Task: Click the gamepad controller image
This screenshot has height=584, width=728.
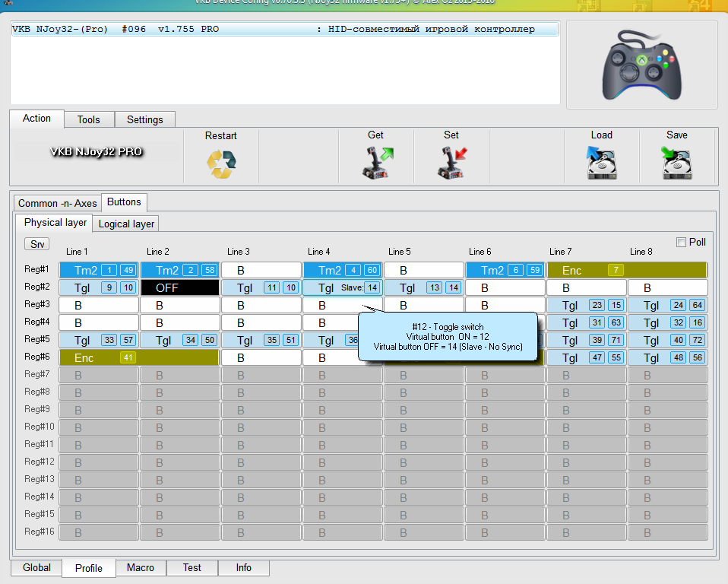Action: pos(642,65)
